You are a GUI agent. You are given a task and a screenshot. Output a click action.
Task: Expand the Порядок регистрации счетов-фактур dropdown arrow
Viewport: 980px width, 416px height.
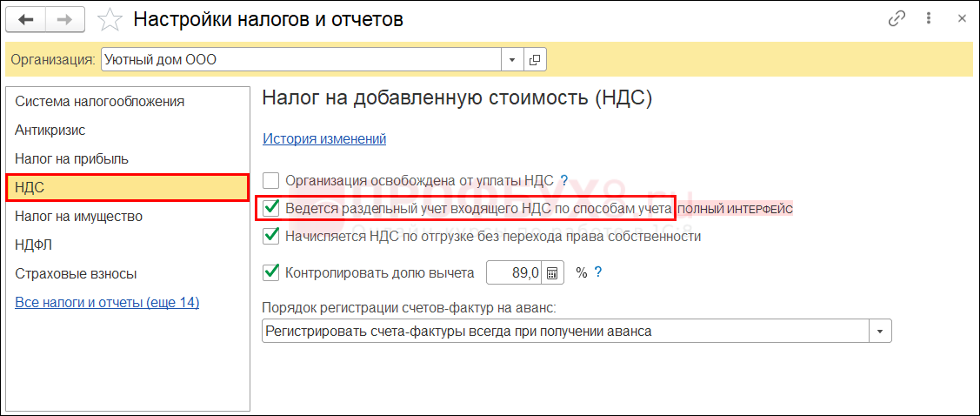(x=881, y=331)
